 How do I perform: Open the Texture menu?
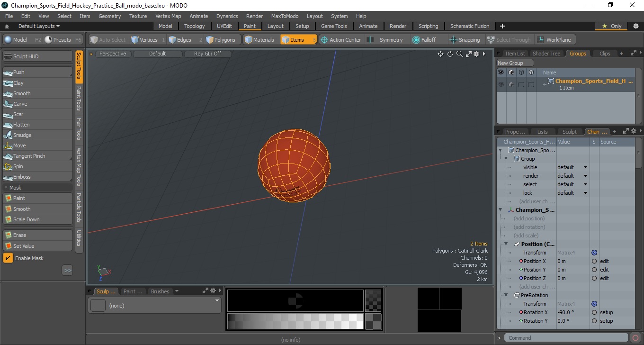[138, 16]
